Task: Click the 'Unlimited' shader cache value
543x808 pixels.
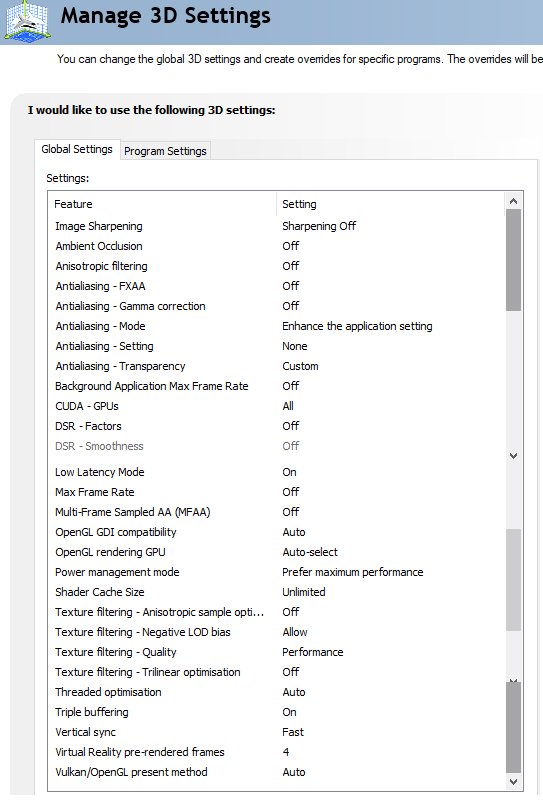Action: tap(303, 592)
